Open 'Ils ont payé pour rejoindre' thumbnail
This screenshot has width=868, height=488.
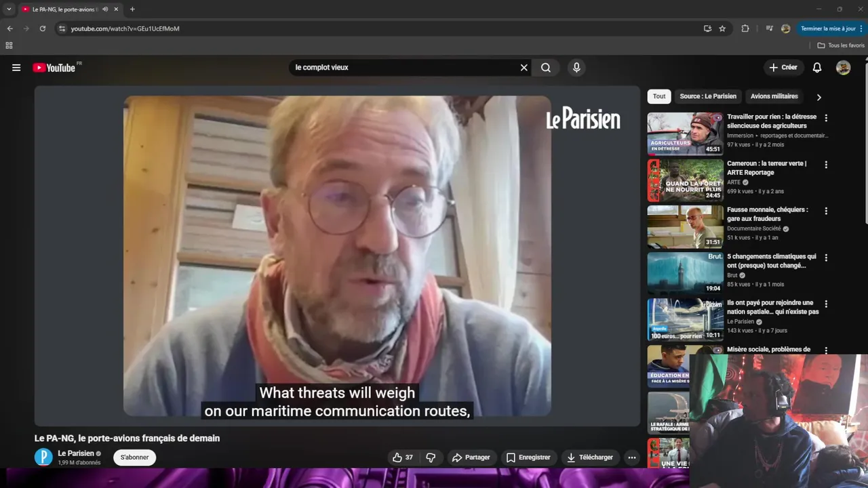pos(685,319)
